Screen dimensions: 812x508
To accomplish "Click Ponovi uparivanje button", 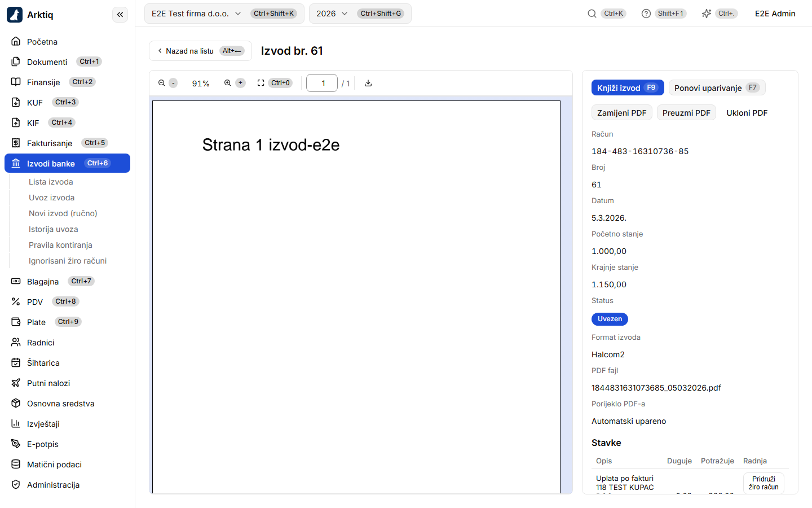I will click(x=717, y=87).
